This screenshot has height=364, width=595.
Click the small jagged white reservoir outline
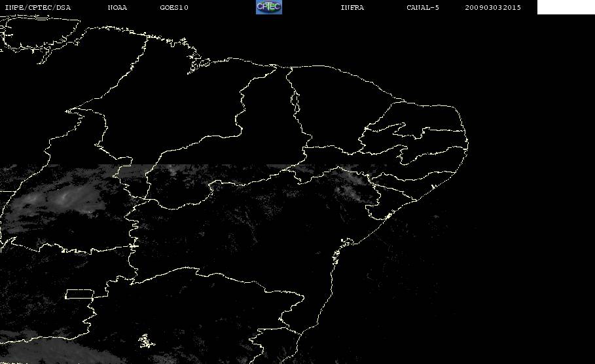coord(146,341)
